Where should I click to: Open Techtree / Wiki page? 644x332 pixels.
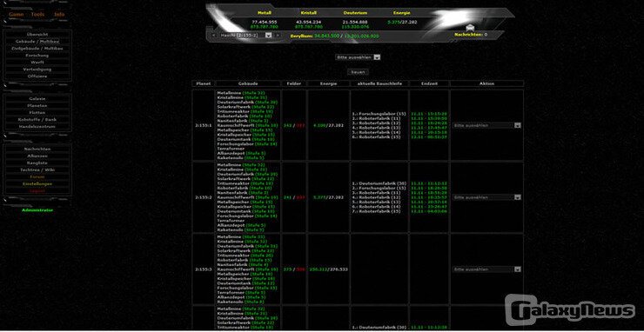(37, 169)
